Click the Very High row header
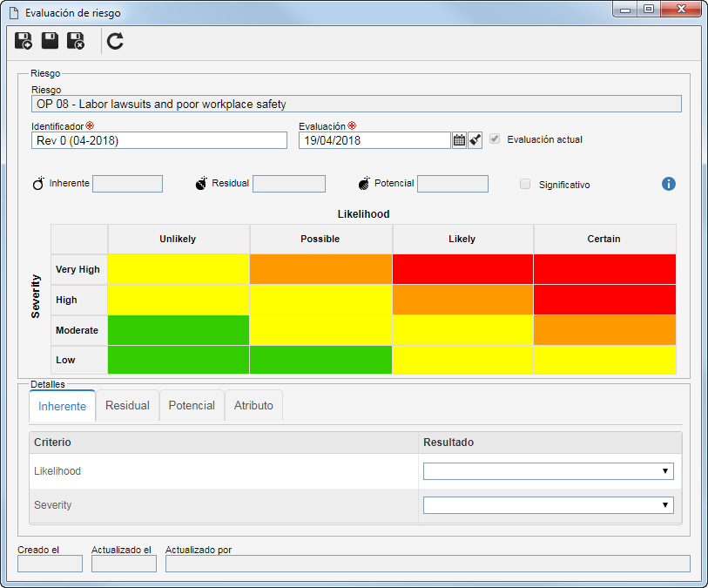Viewport: 708px width, 588px height. [79, 269]
